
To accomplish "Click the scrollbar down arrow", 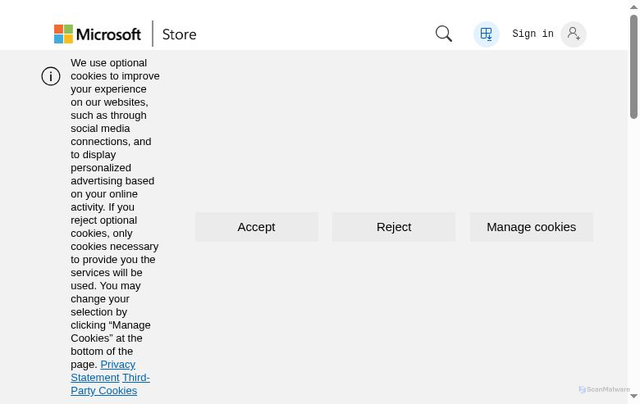I will tap(633, 396).
